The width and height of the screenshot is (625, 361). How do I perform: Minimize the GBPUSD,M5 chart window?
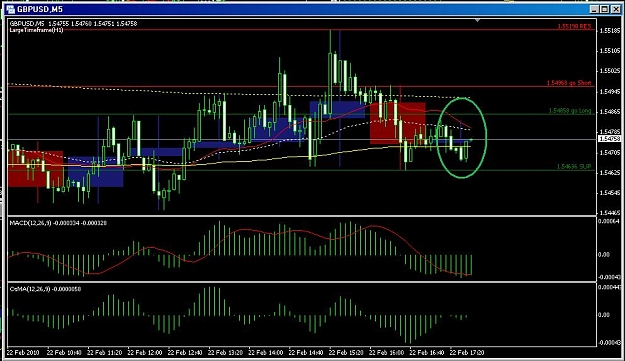pos(594,9)
